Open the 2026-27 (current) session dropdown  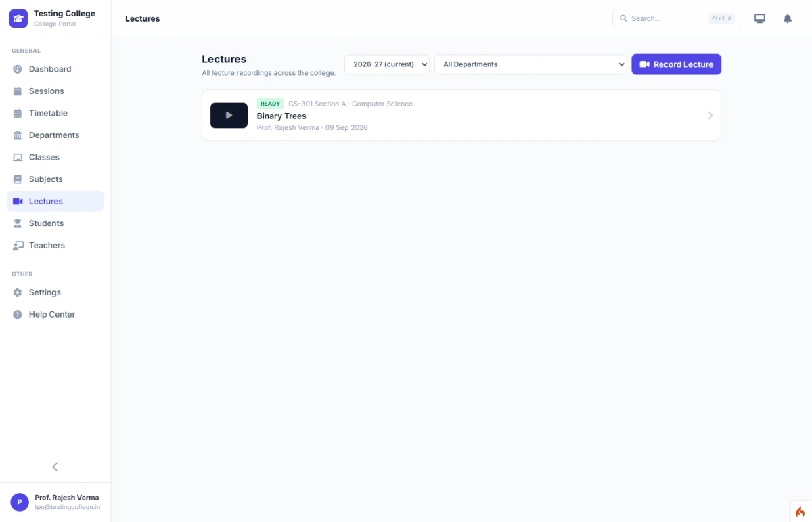pos(387,64)
